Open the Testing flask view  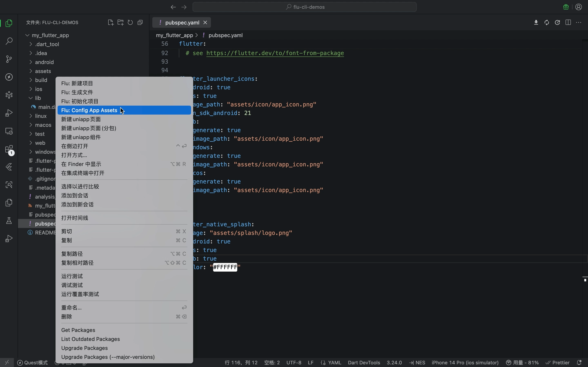9,220
